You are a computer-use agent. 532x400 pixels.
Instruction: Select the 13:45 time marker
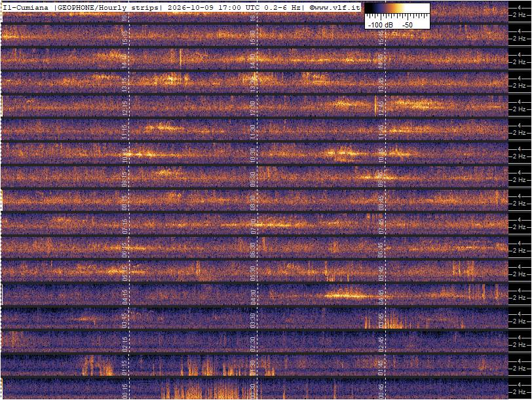point(381,84)
